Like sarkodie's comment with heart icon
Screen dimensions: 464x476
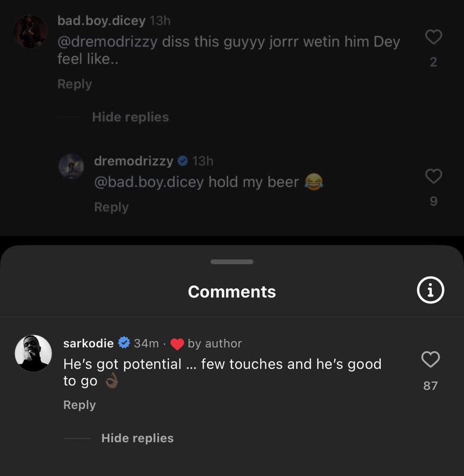pyautogui.click(x=430, y=359)
